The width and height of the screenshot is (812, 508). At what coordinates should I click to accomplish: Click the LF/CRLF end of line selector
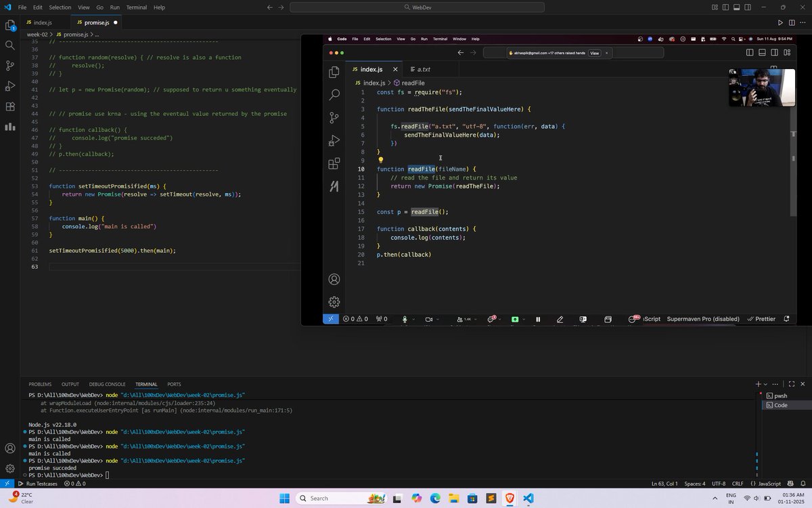(x=738, y=484)
